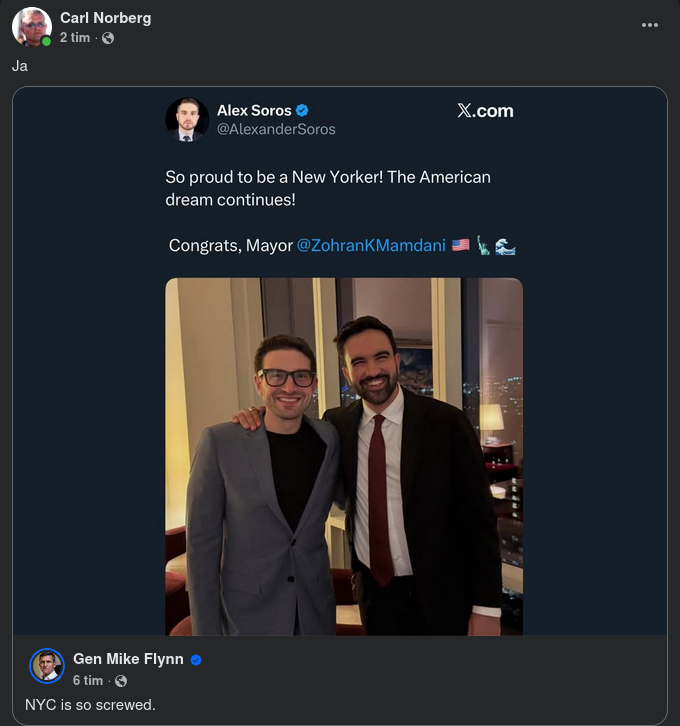Image resolution: width=680 pixels, height=726 pixels.
Task: Click the "2 tim" post timestamp
Action: click(x=74, y=38)
